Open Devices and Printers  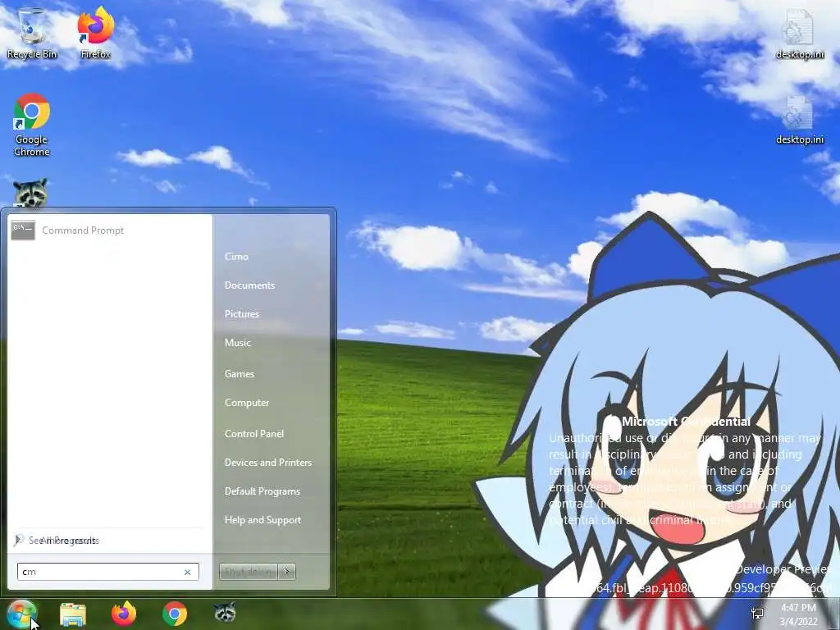pyautogui.click(x=268, y=463)
